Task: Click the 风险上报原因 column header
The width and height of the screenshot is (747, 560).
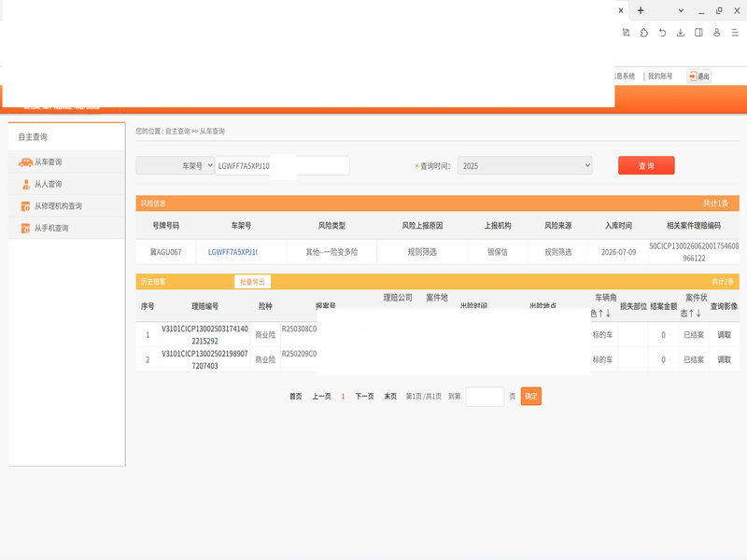Action: [422, 226]
